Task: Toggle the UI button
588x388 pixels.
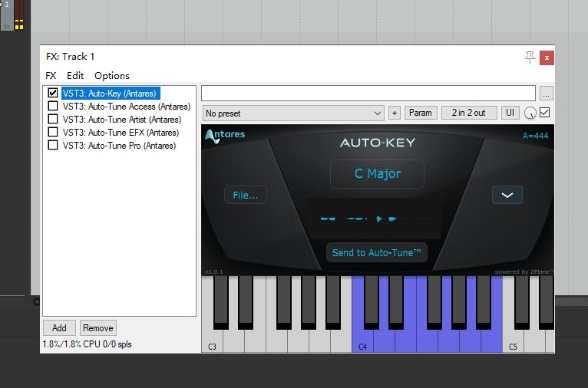Action: pyautogui.click(x=510, y=113)
